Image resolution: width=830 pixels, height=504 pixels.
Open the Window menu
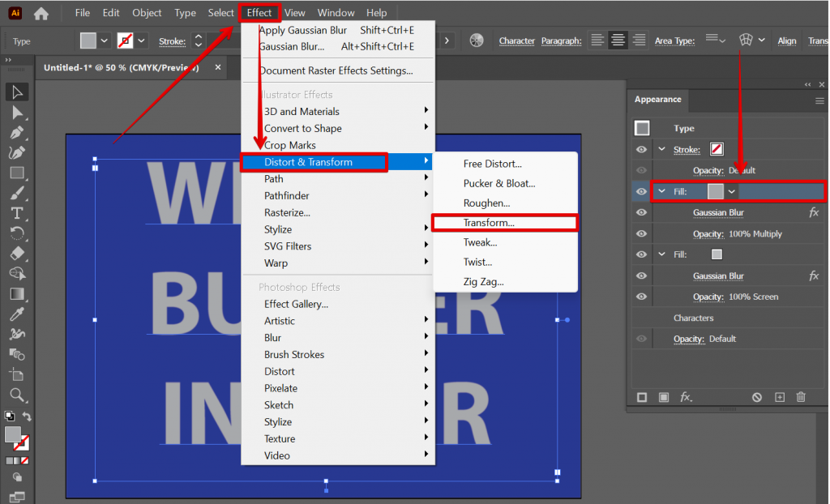(336, 12)
